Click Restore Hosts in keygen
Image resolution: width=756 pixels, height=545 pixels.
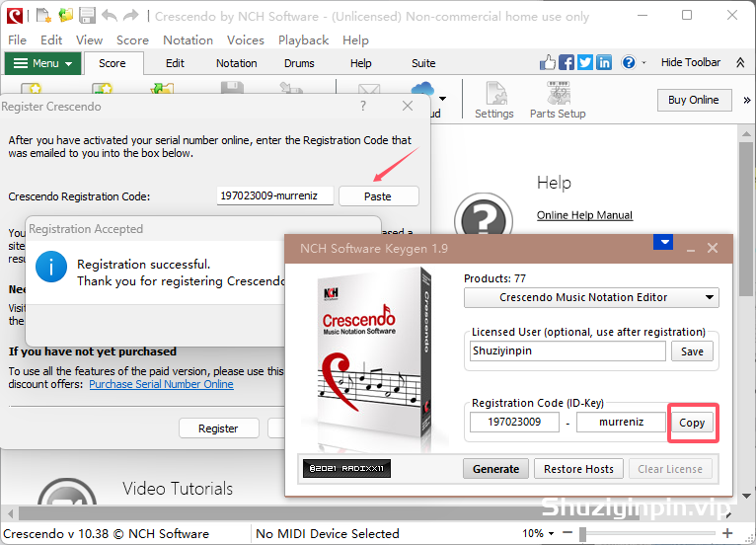(x=578, y=469)
